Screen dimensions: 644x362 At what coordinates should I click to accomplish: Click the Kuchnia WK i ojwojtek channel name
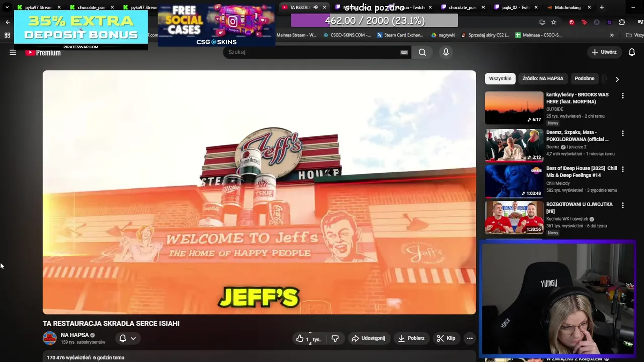pos(567,219)
